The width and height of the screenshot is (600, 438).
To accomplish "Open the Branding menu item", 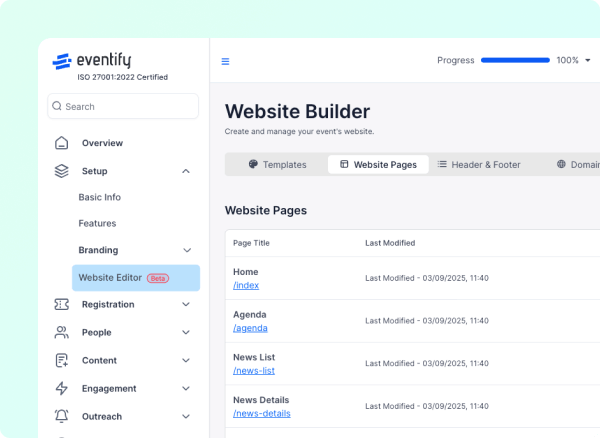I will pyautogui.click(x=98, y=250).
